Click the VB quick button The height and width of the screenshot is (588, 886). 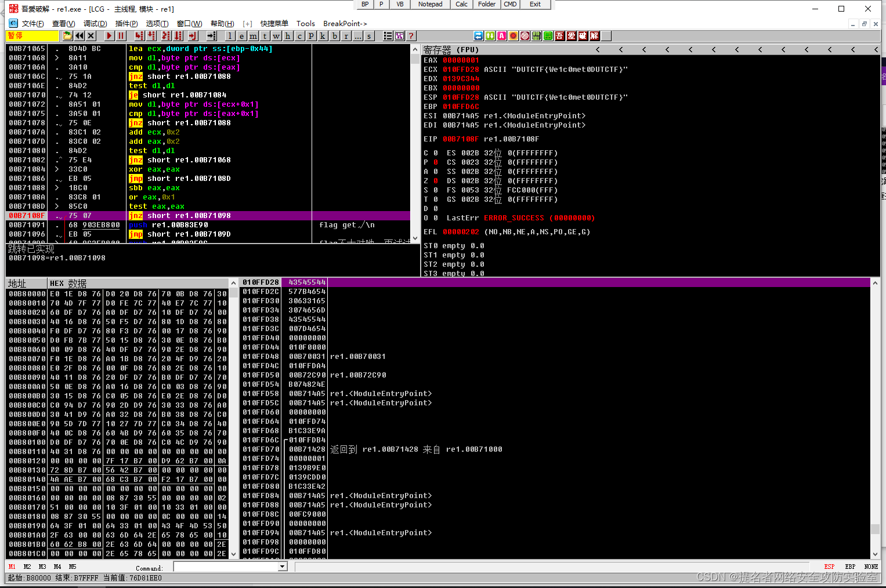[x=400, y=4]
